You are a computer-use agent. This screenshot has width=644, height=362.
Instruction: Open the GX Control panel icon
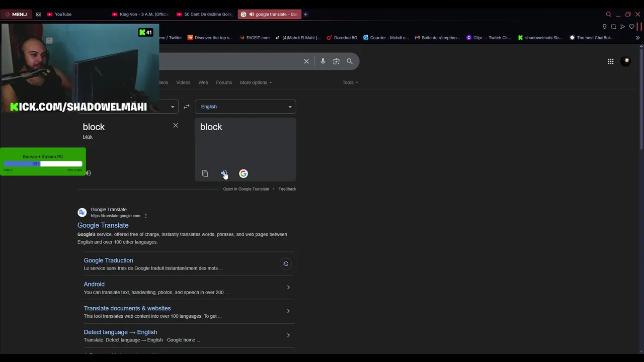pos(39,14)
